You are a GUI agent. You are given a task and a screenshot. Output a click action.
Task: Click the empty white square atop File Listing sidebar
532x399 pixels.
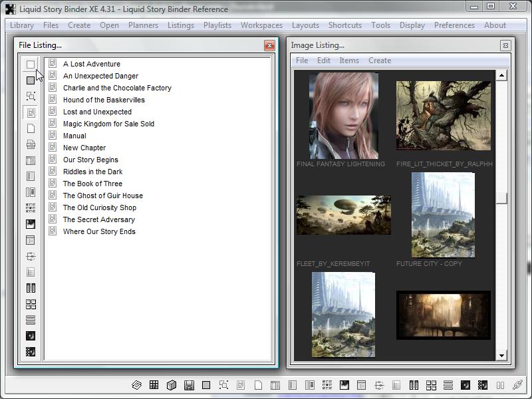point(31,65)
